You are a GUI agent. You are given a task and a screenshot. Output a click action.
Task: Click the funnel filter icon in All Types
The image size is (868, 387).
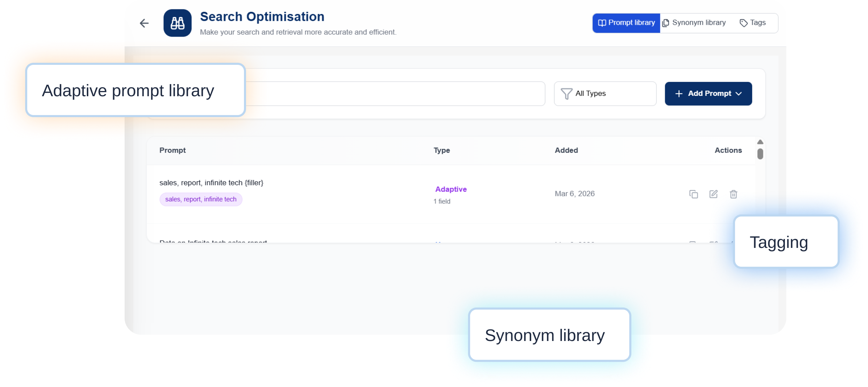coord(567,93)
